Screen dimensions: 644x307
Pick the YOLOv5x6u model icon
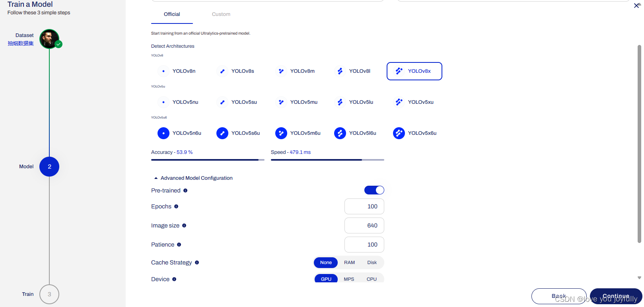click(399, 133)
